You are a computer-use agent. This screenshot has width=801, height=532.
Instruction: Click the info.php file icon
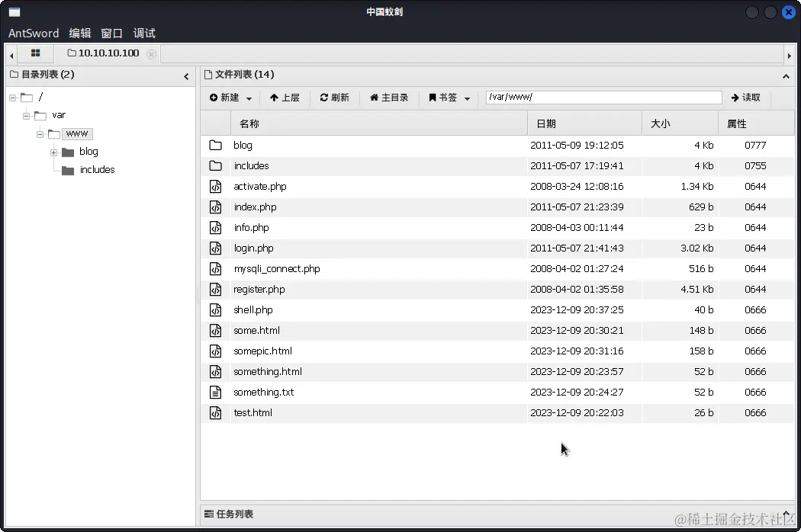click(x=216, y=227)
